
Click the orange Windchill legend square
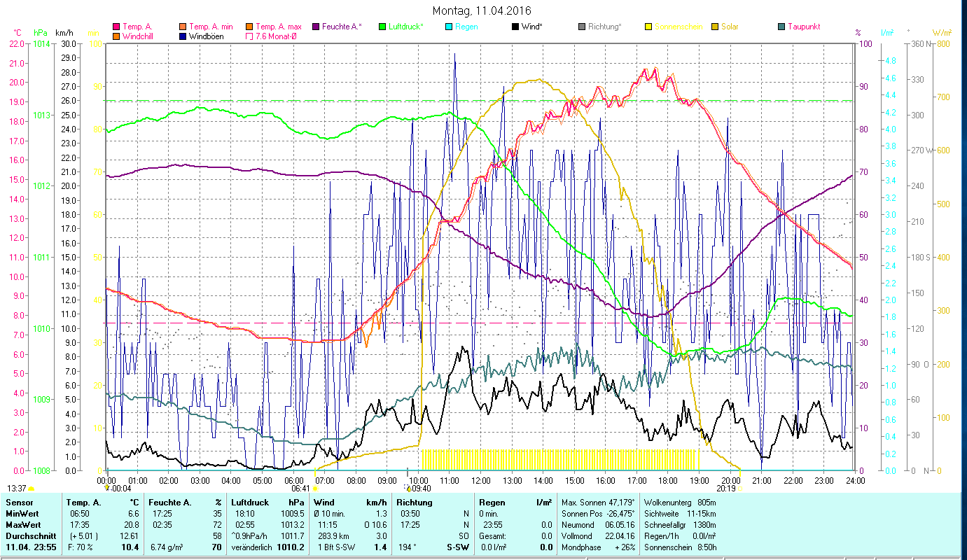pyautogui.click(x=116, y=36)
